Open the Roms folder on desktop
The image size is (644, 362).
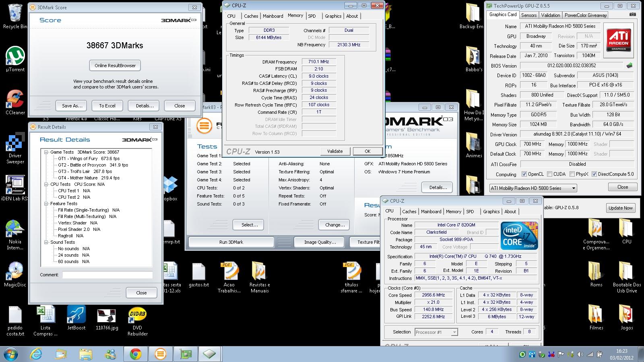[x=596, y=275]
